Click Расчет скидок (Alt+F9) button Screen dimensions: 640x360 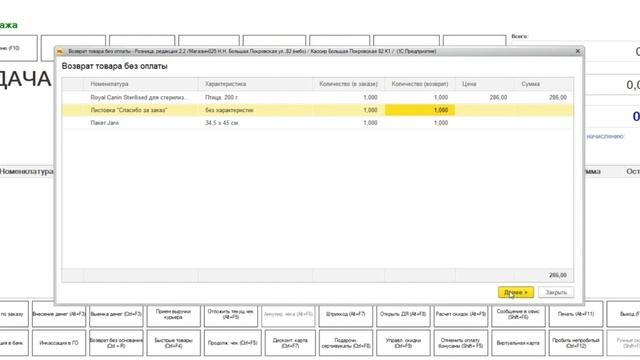(461, 314)
